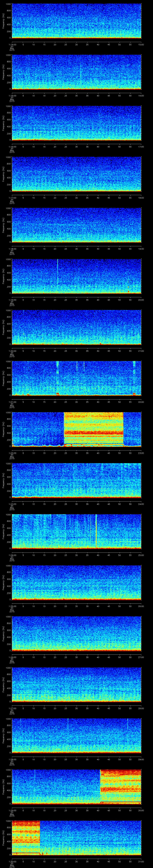This screenshot has height=868, width=153.
Task: Click the '1:26:00' start time label
Action: pyautogui.click(x=12, y=657)
